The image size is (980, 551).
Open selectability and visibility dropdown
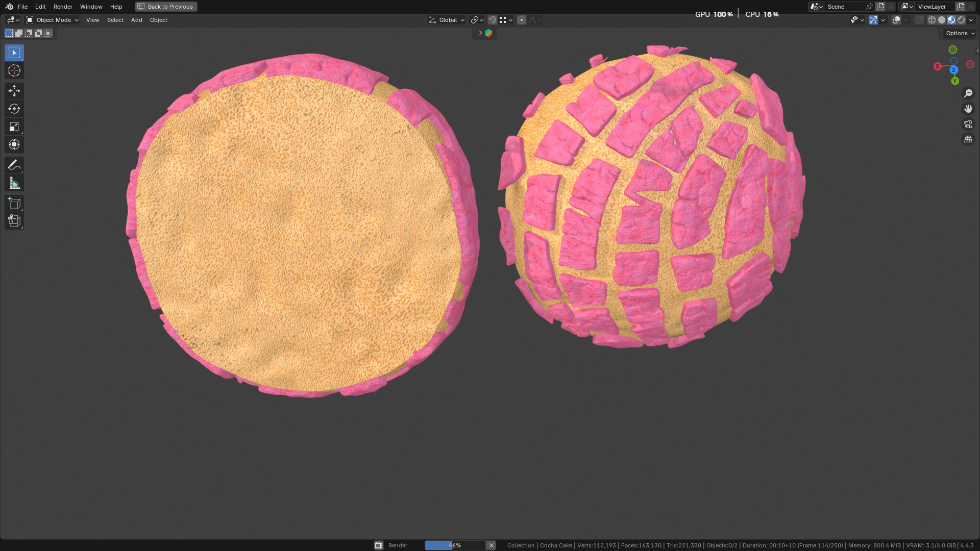857,20
